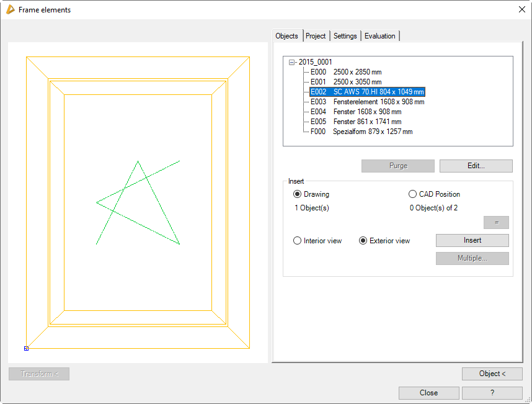Switch to the Project tab
This screenshot has width=532, height=404.
pos(316,36)
